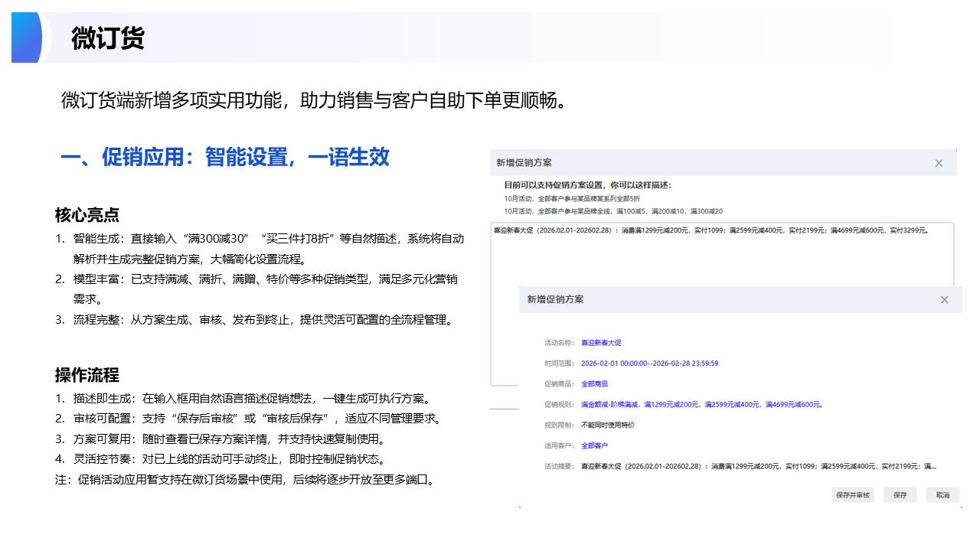Click the truncated 活动摘要 summary text
Viewport: 980px width, 551px height.
click(758, 466)
